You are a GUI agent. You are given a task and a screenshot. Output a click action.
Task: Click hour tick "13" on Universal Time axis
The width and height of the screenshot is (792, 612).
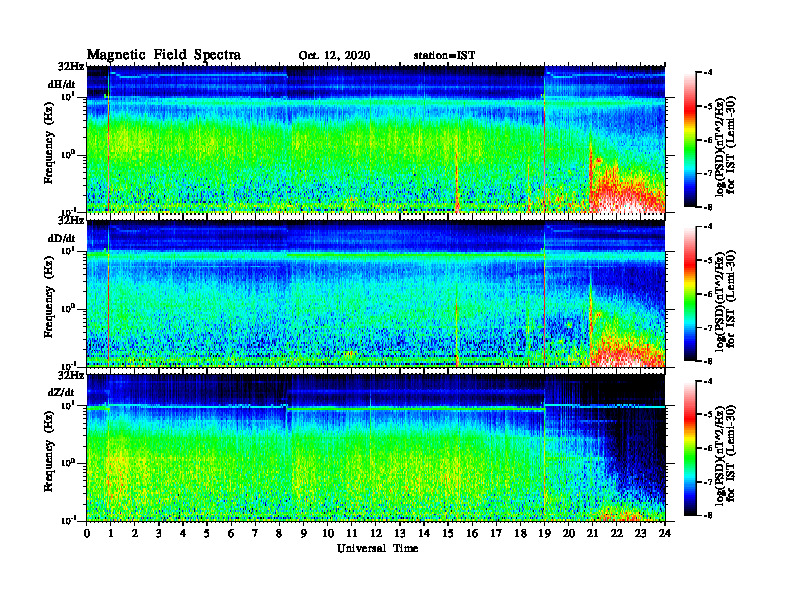pos(400,533)
